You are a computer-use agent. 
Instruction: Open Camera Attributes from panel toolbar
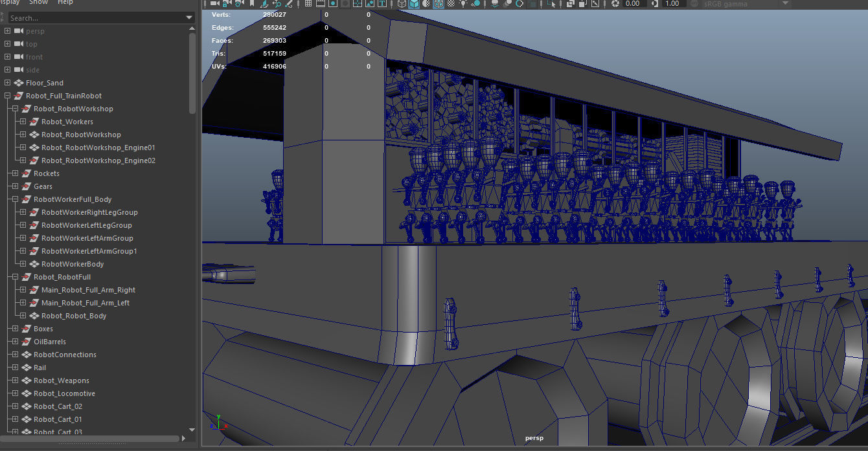238,4
